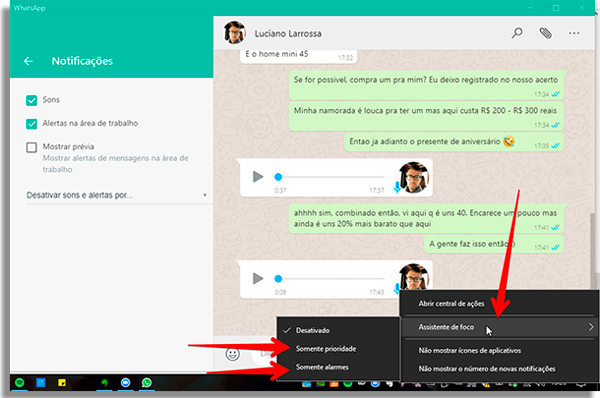The height and width of the screenshot is (398, 600).
Task: Play the 0:09 voice message
Action: [258, 278]
